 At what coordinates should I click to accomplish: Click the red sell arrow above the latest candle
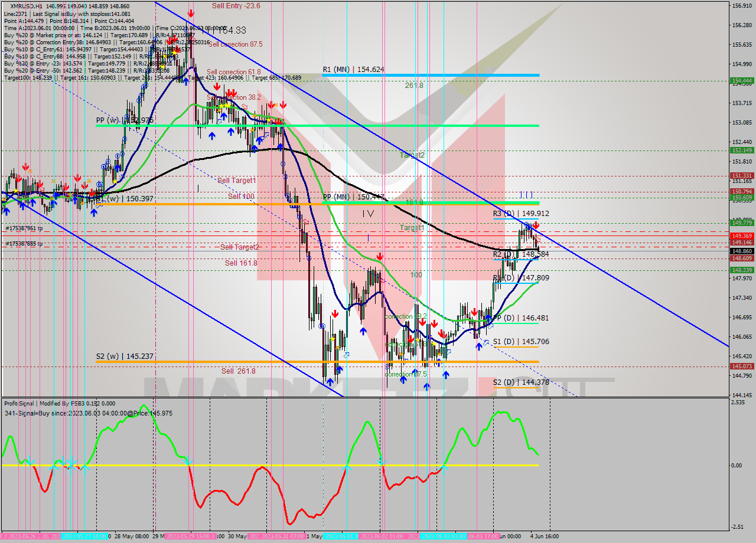point(536,225)
